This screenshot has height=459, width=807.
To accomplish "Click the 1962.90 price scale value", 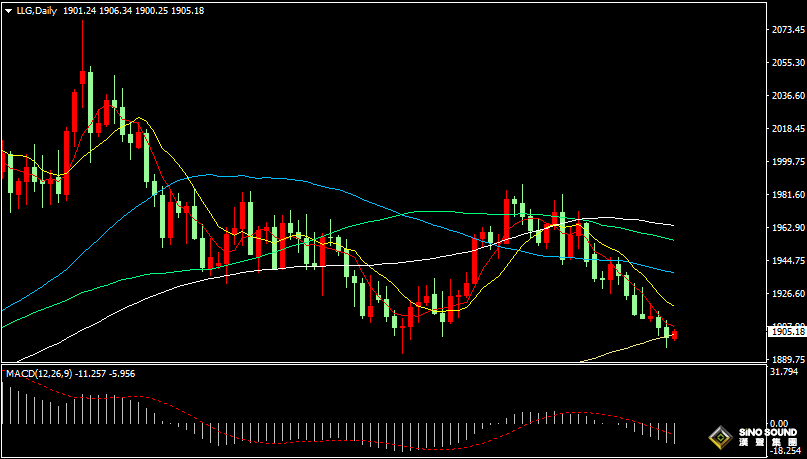I will point(785,227).
